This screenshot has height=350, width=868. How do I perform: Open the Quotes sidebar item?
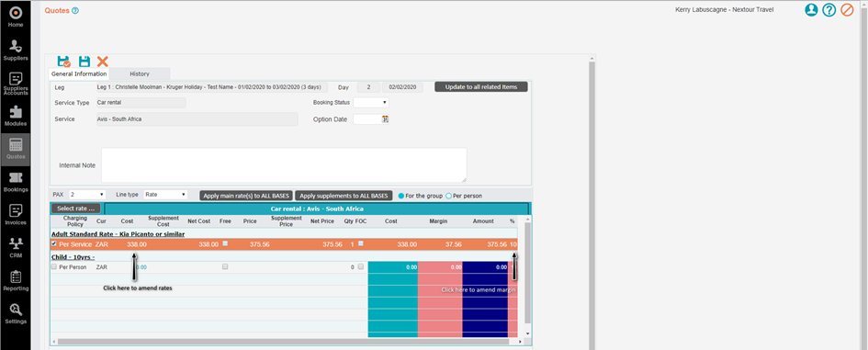coord(16,149)
